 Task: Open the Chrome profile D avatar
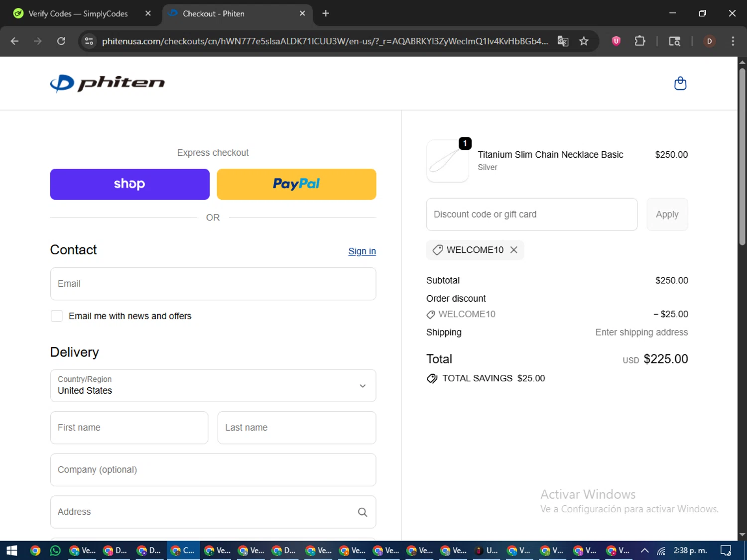tap(709, 41)
